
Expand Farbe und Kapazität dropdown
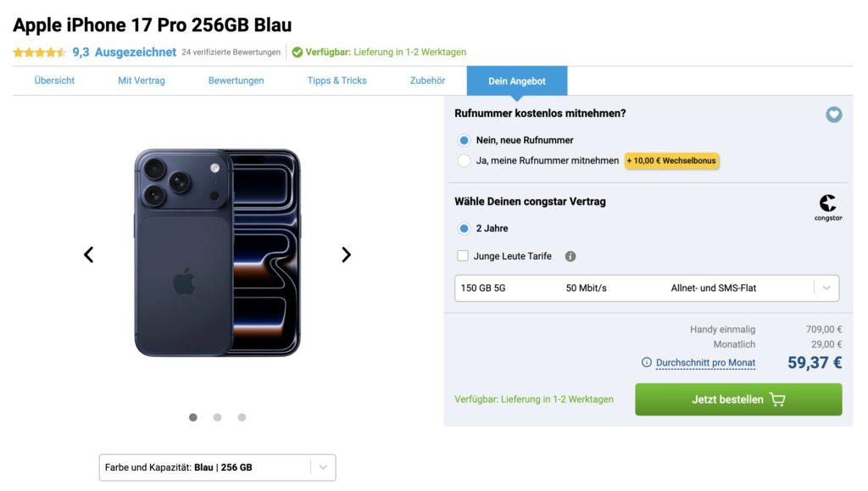(217, 467)
